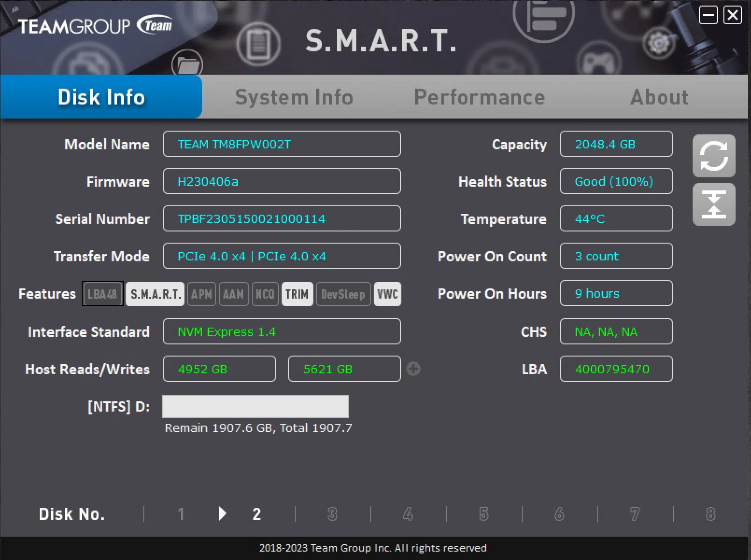751x560 pixels.
Task: Toggle the DevSleep feature badge
Action: click(x=343, y=294)
